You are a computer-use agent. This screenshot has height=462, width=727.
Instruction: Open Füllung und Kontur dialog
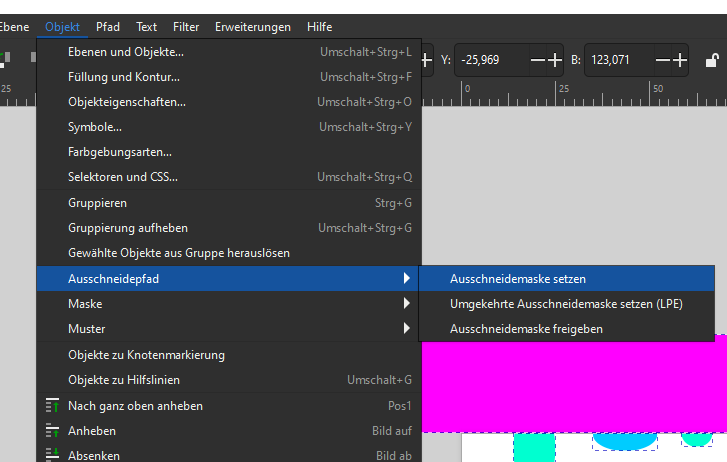pyautogui.click(x=126, y=77)
